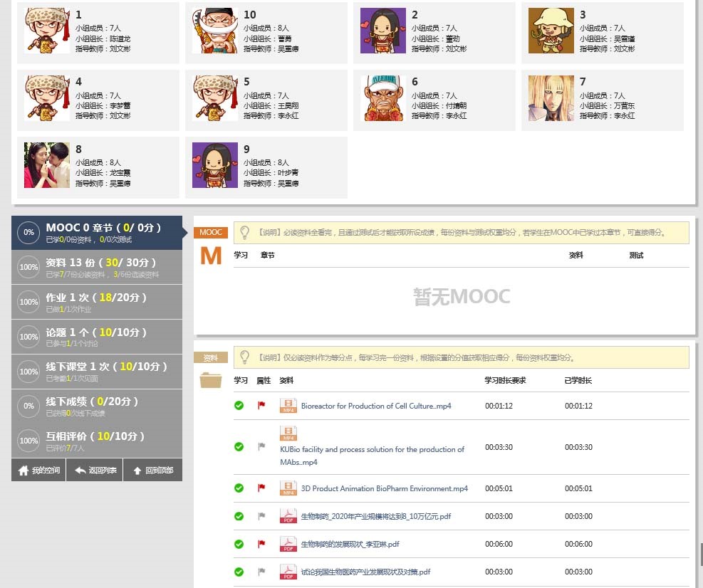
Task: Click the lightbulb icon in MOOC notice
Action: (x=244, y=233)
